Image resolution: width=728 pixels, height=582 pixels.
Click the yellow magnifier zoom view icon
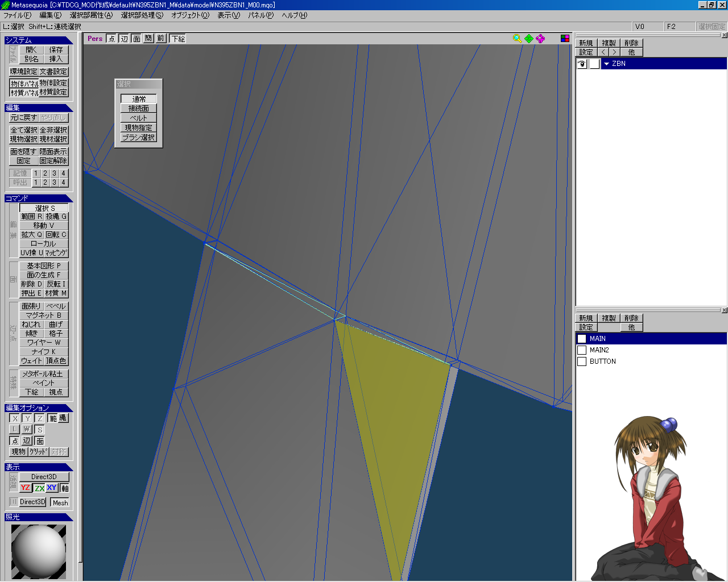point(517,39)
